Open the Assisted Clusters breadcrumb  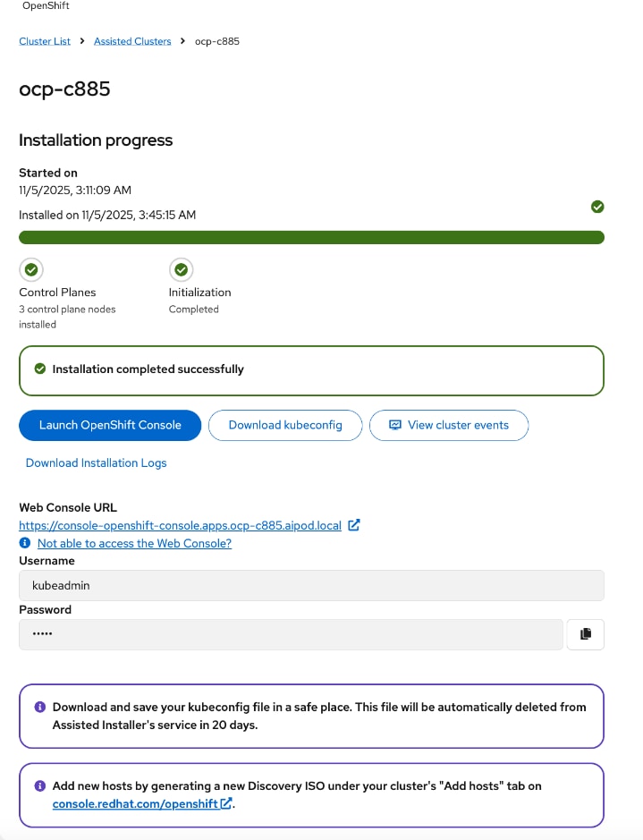point(132,40)
